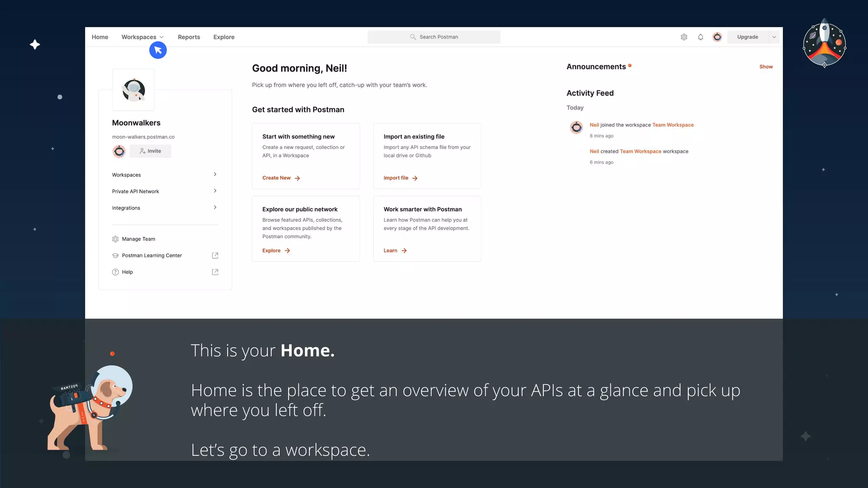The image size is (868, 488).
Task: Click the Announcements heading
Action: click(596, 67)
